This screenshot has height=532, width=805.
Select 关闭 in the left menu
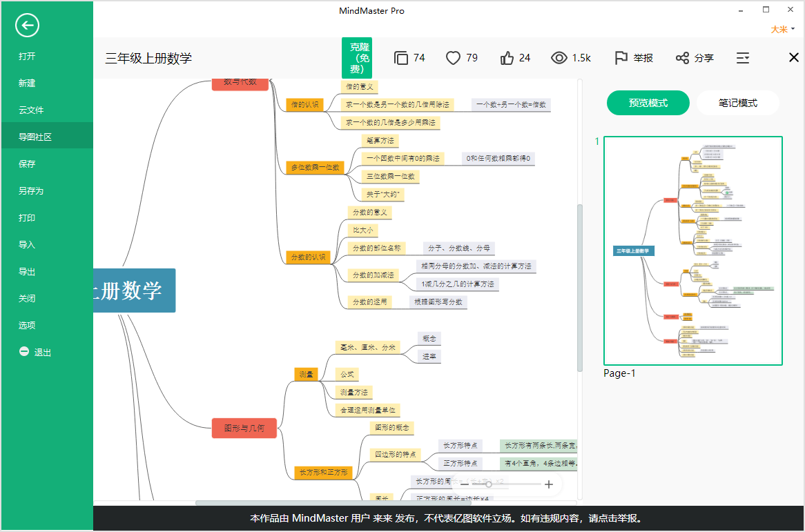[47, 298]
